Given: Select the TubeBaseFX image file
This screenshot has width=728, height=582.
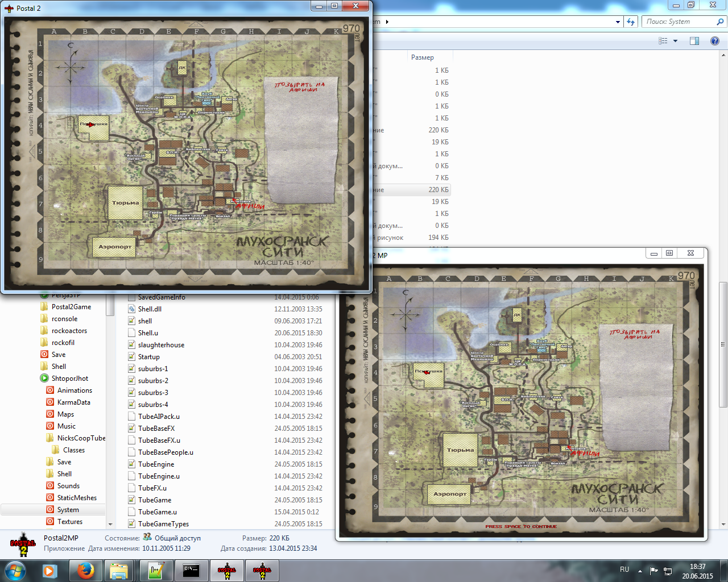Looking at the screenshot, I should coord(156,429).
